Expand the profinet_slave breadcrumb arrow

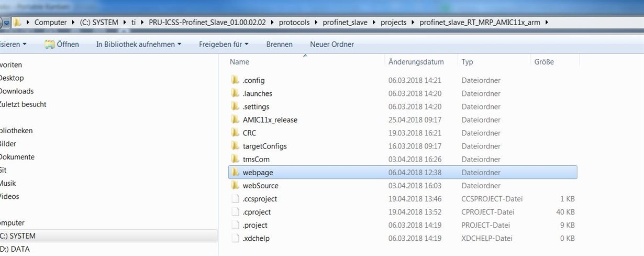coord(373,23)
